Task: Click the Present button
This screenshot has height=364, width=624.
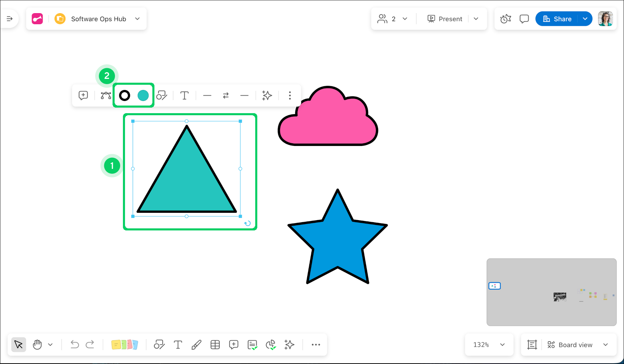Action: pos(445,19)
